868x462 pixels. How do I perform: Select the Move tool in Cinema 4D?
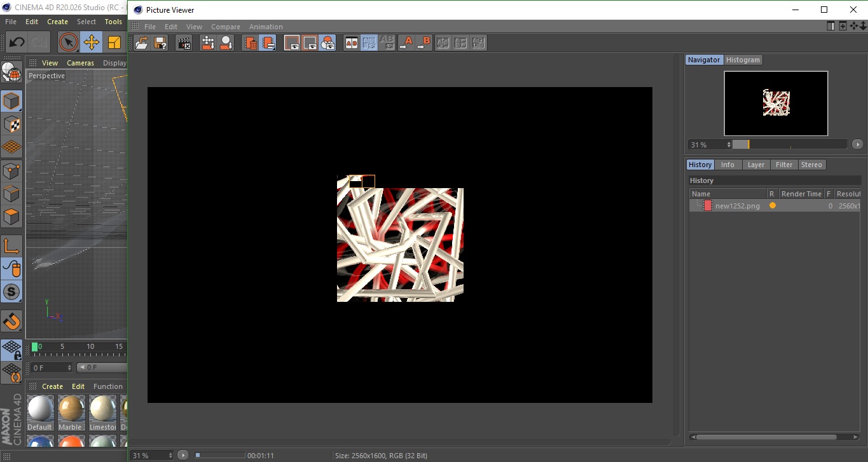click(92, 43)
